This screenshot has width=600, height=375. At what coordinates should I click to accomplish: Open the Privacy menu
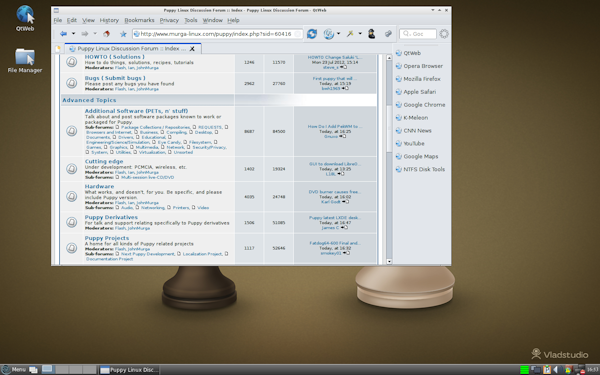click(169, 20)
